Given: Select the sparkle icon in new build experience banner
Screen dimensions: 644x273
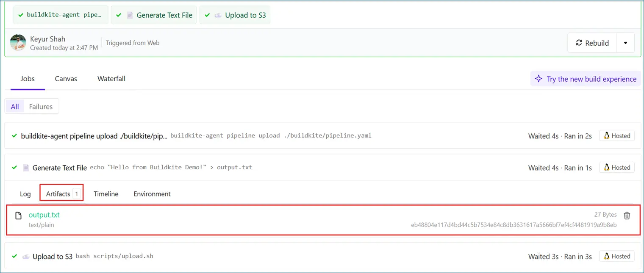Looking at the screenshot, I should (x=539, y=79).
